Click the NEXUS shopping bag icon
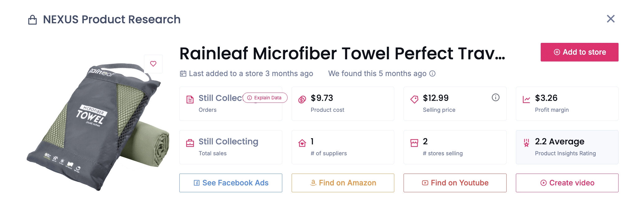 tap(33, 20)
